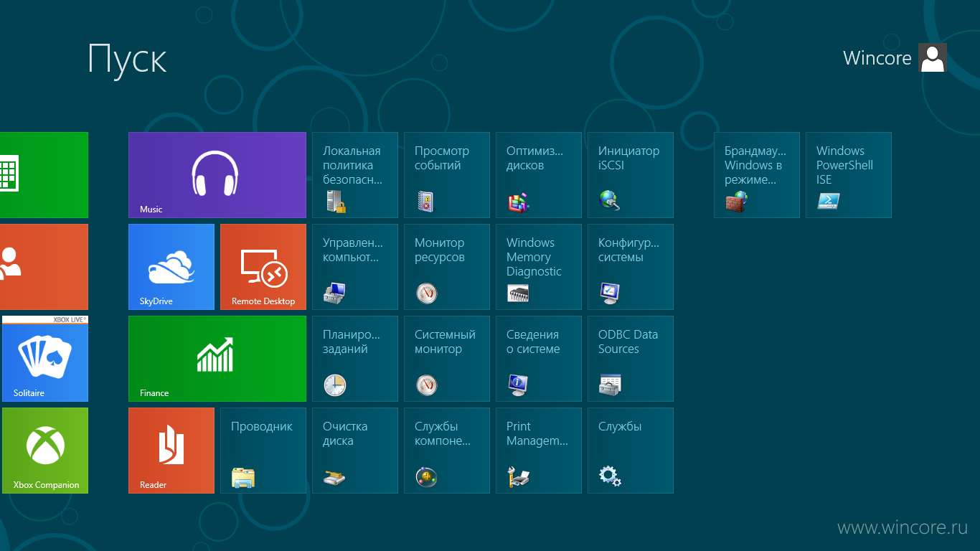This screenshot has height=551, width=980.
Task: Launch Монитор ресурсов resource monitor tile
Action: coord(446,266)
